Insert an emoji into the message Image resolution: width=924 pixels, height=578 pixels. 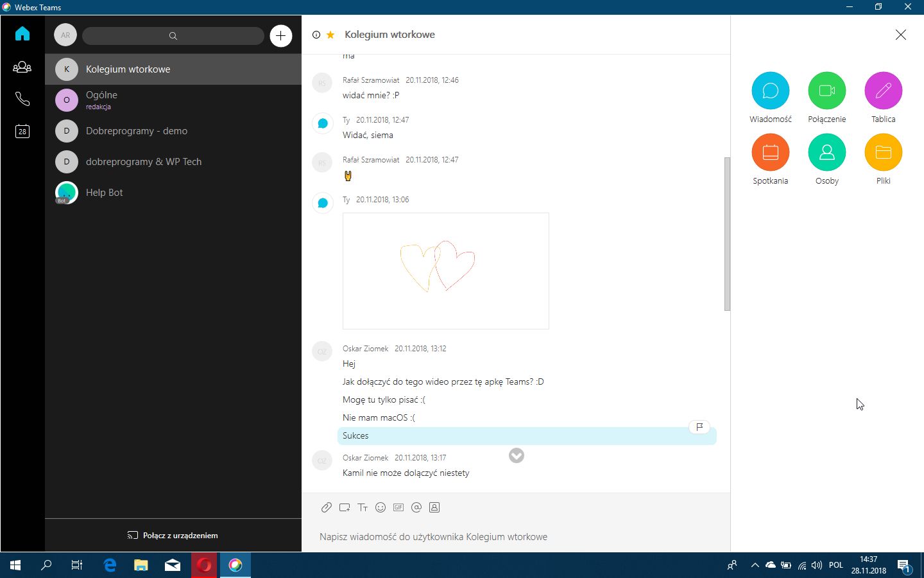pyautogui.click(x=381, y=507)
